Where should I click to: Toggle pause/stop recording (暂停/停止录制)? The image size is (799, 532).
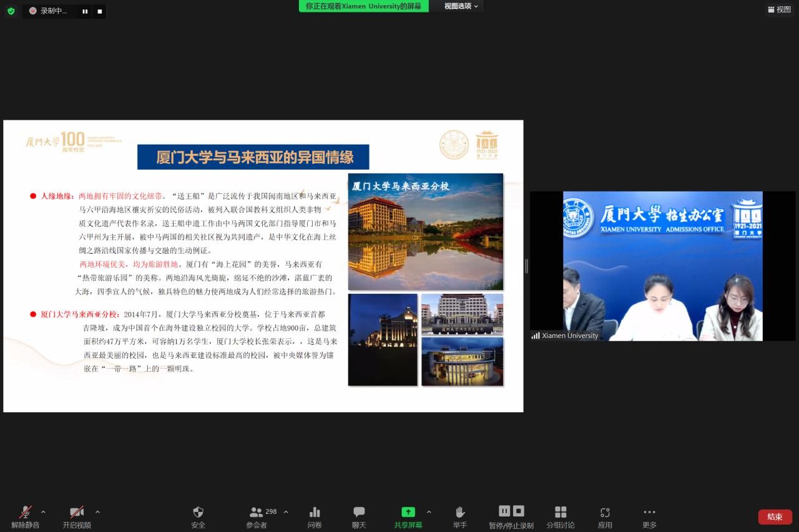[x=511, y=516]
